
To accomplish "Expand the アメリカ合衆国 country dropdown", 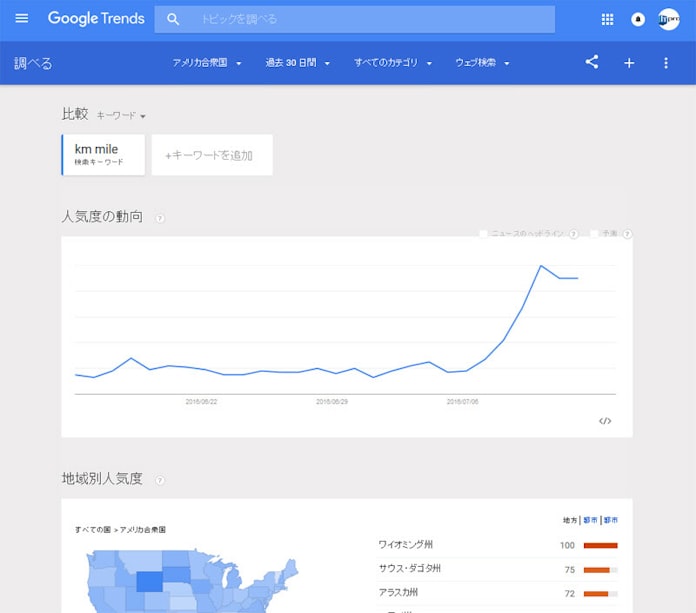I will click(x=207, y=63).
